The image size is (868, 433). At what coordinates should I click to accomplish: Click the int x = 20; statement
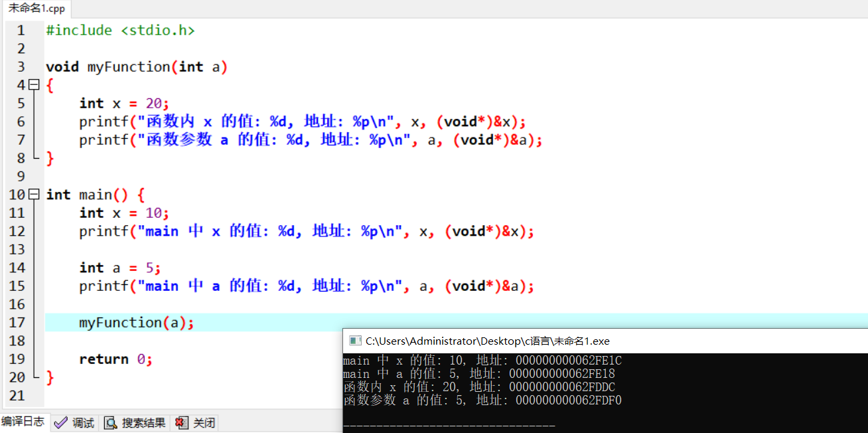(125, 104)
